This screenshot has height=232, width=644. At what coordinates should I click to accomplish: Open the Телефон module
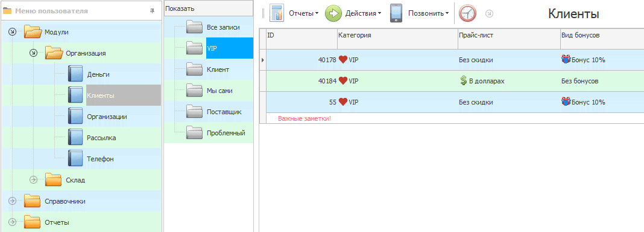[100, 159]
